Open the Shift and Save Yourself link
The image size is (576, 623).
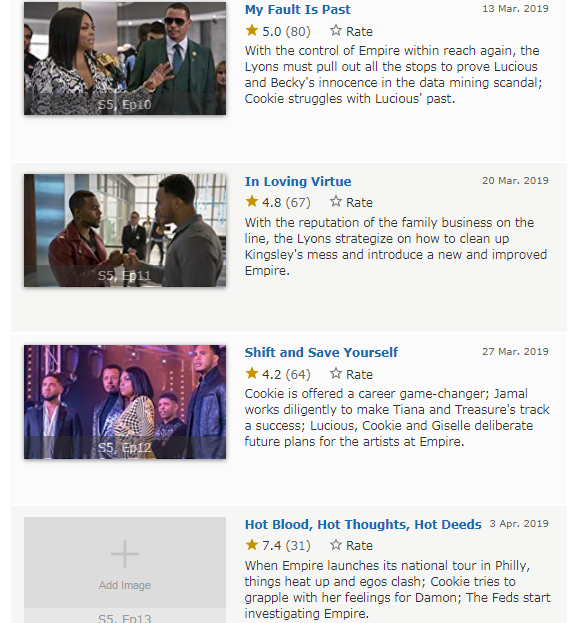(x=321, y=352)
